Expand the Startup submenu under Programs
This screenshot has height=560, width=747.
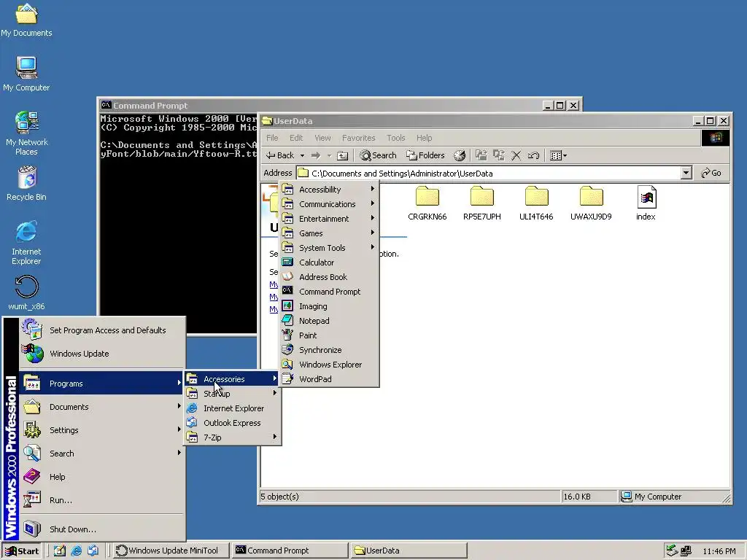pyautogui.click(x=232, y=394)
